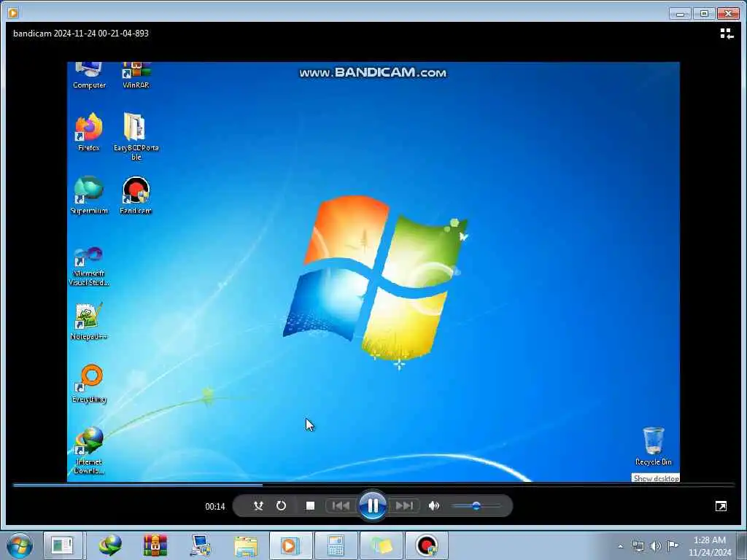Stop playback with the square stop button
Screen dimensions: 747x560
tap(310, 506)
